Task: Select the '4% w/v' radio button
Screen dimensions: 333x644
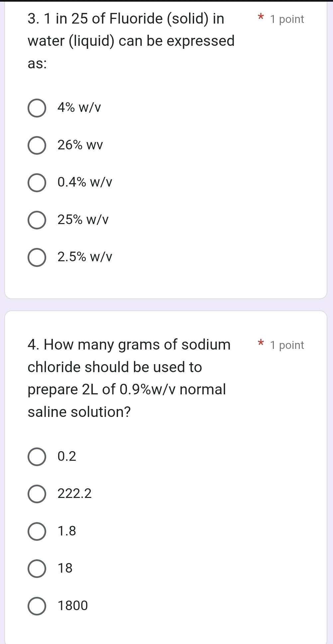Action: pos(37,108)
